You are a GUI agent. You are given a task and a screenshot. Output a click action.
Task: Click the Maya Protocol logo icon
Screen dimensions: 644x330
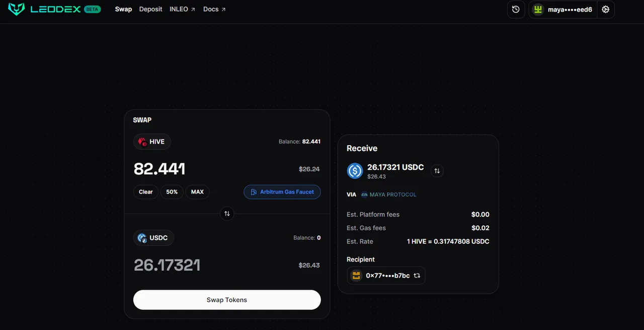[364, 194]
